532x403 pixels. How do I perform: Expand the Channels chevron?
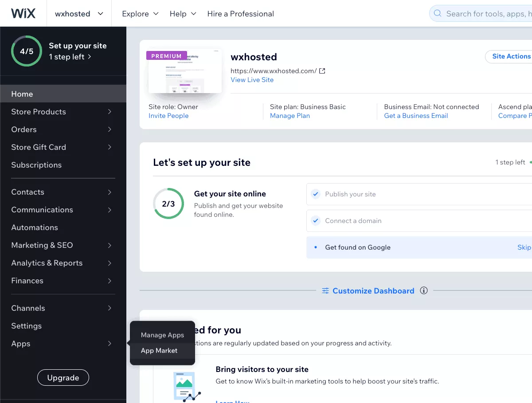(x=110, y=308)
